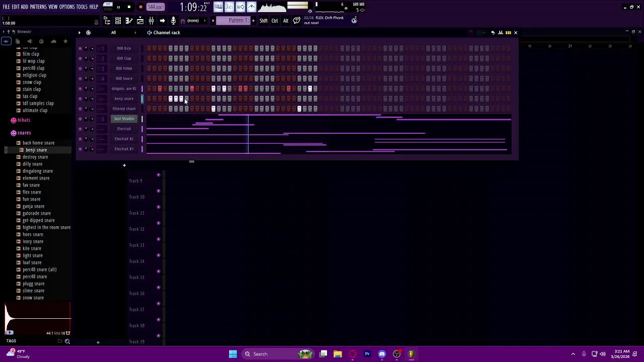Viewport: 644px width, 362px height.
Task: Adjust 808 Kick channel pan knob
Action: click(x=86, y=48)
